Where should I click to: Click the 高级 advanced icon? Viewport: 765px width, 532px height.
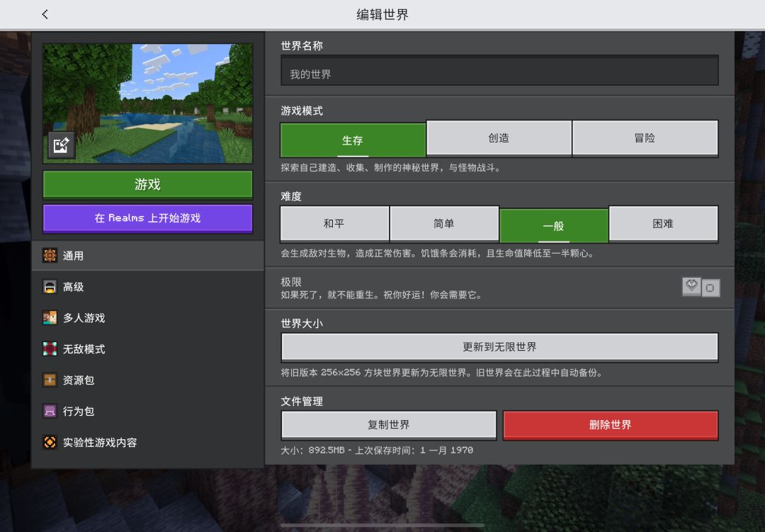(50, 286)
